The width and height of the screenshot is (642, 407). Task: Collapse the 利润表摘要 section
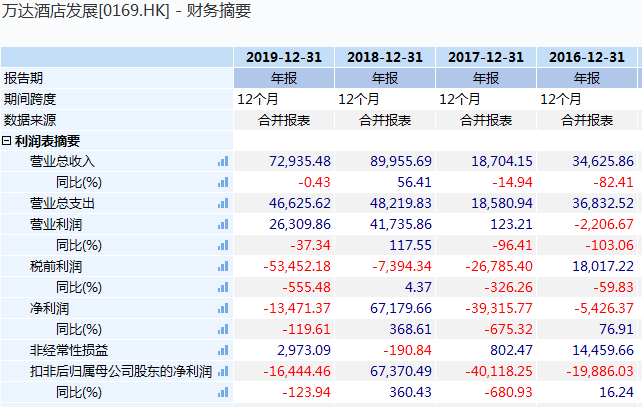point(6,141)
